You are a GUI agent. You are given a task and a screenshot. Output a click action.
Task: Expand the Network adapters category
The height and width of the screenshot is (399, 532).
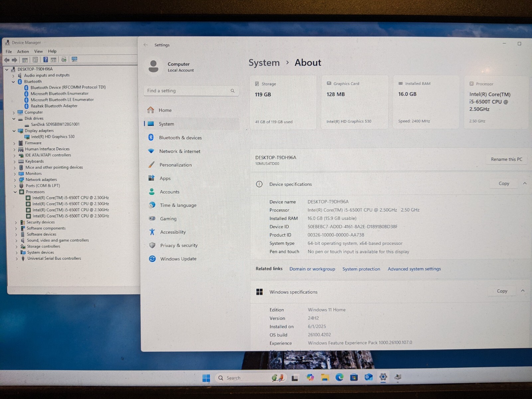point(15,180)
